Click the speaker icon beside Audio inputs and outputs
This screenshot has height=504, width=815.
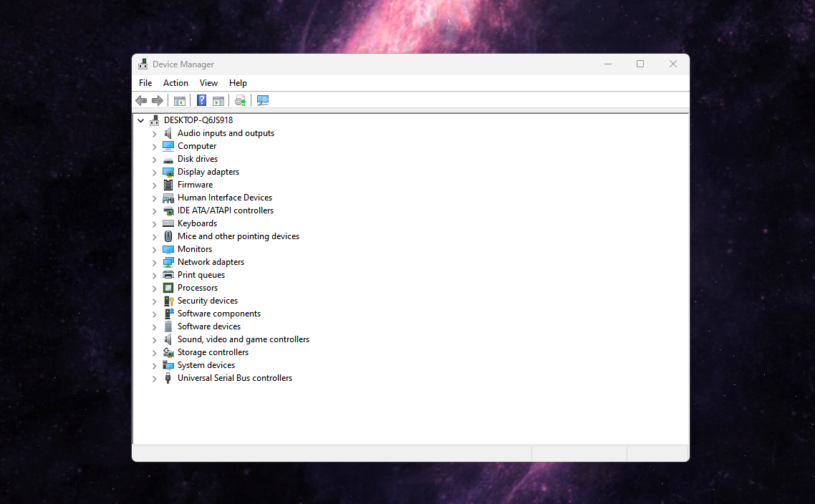(167, 133)
